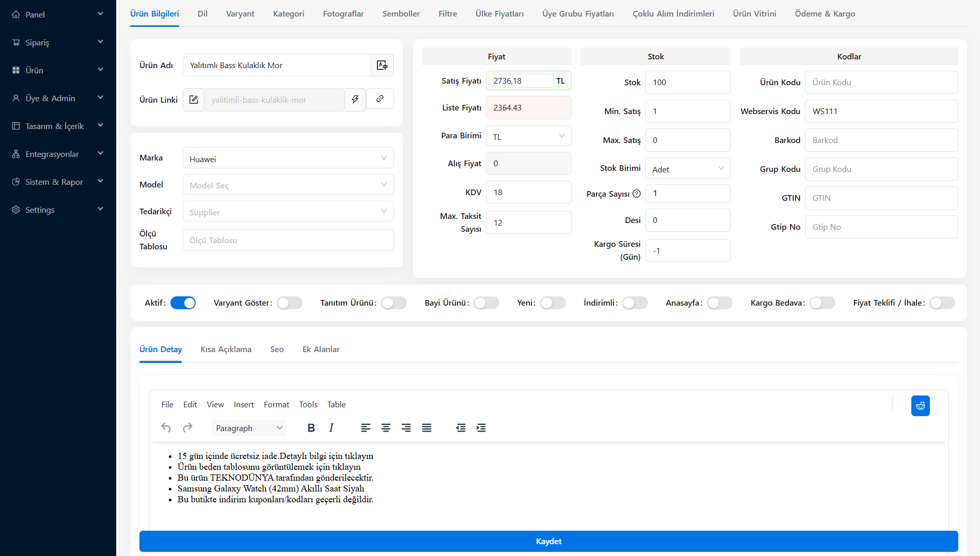Open the Marka dropdown showing Huawei
Screen dimensions: 980x556
pos(288,158)
